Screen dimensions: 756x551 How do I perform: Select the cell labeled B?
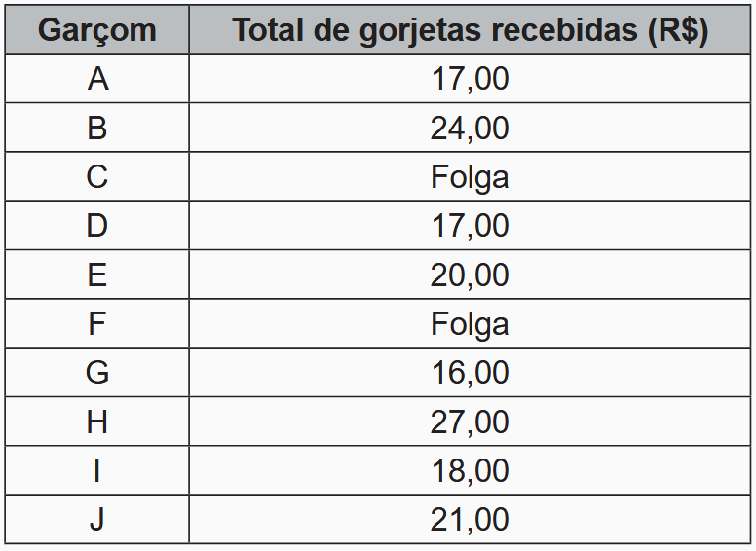[x=96, y=128]
